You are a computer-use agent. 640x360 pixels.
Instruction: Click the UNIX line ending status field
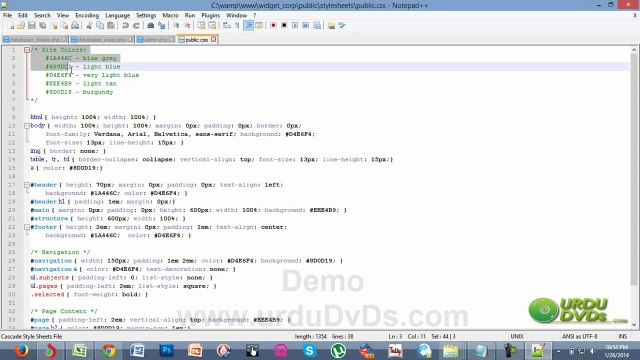tap(517, 337)
